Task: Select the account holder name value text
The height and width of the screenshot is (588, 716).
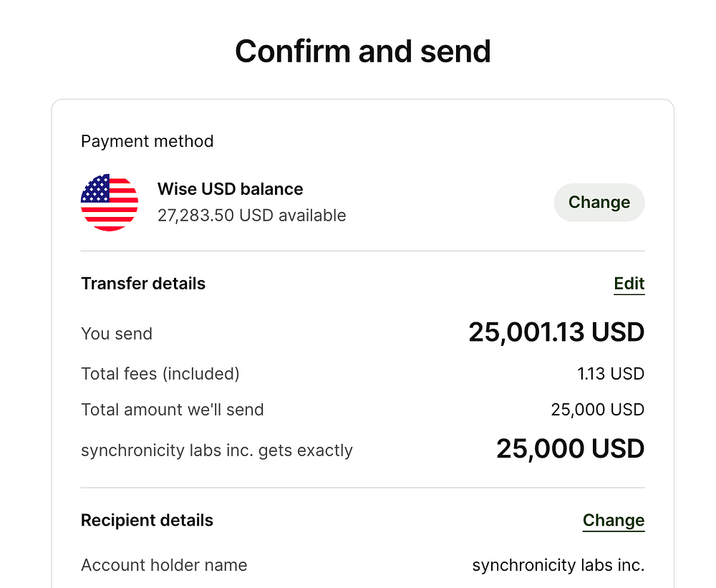Action: [558, 565]
